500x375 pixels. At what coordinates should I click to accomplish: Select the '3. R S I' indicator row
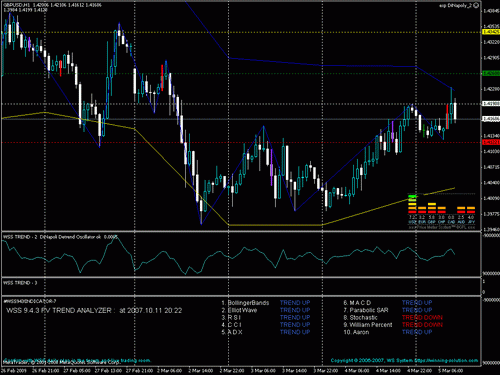[x=266, y=317]
